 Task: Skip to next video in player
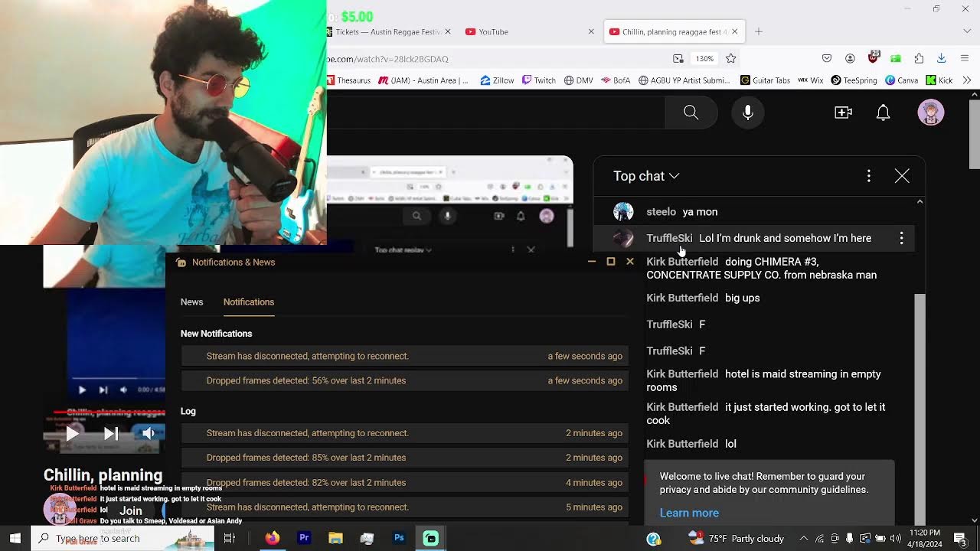pos(111,434)
